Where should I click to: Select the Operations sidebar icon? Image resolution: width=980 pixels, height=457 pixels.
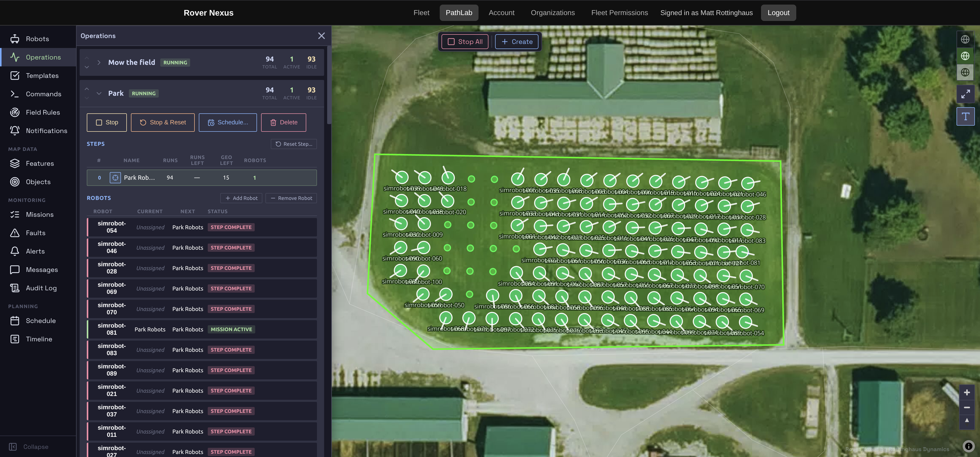pos(15,57)
